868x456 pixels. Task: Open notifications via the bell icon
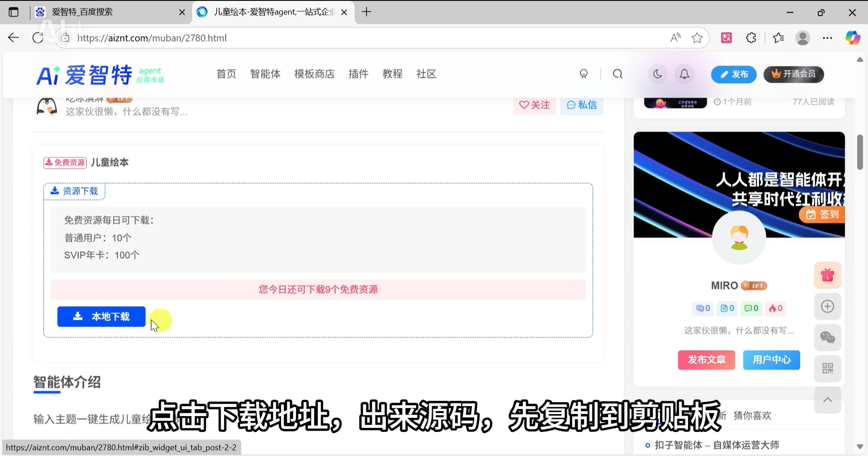pyautogui.click(x=684, y=74)
